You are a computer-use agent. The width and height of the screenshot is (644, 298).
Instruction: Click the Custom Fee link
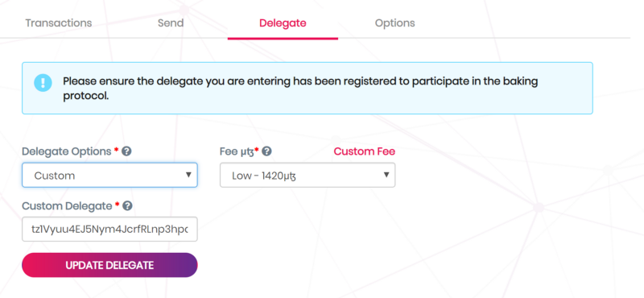click(x=365, y=151)
